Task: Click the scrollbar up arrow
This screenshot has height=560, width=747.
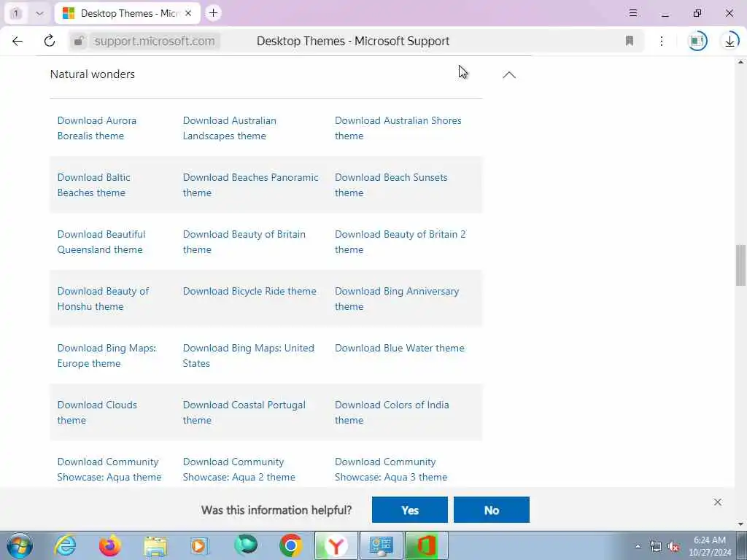Action: click(741, 62)
